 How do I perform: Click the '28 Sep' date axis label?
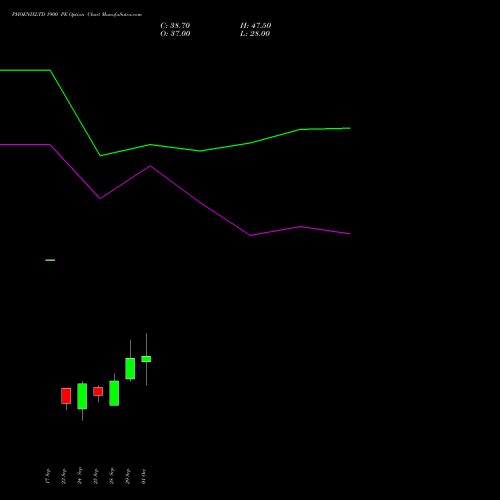(112, 476)
